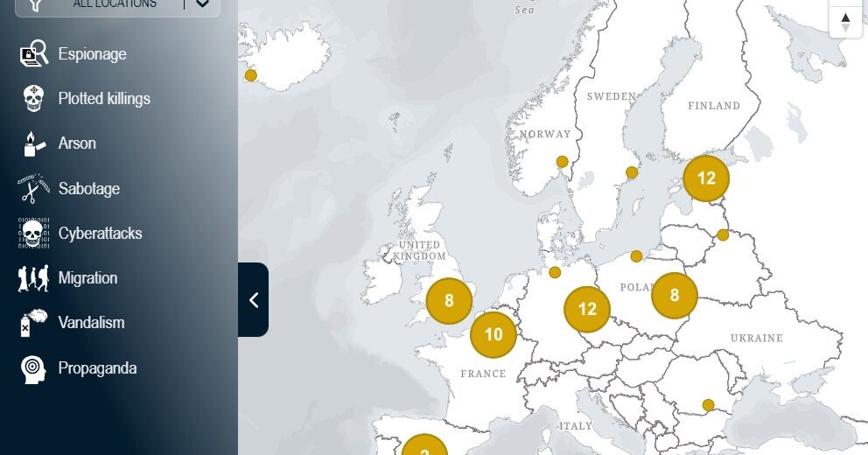Select the Sabotage tools icon
The height and width of the screenshot is (455, 868).
click(33, 188)
